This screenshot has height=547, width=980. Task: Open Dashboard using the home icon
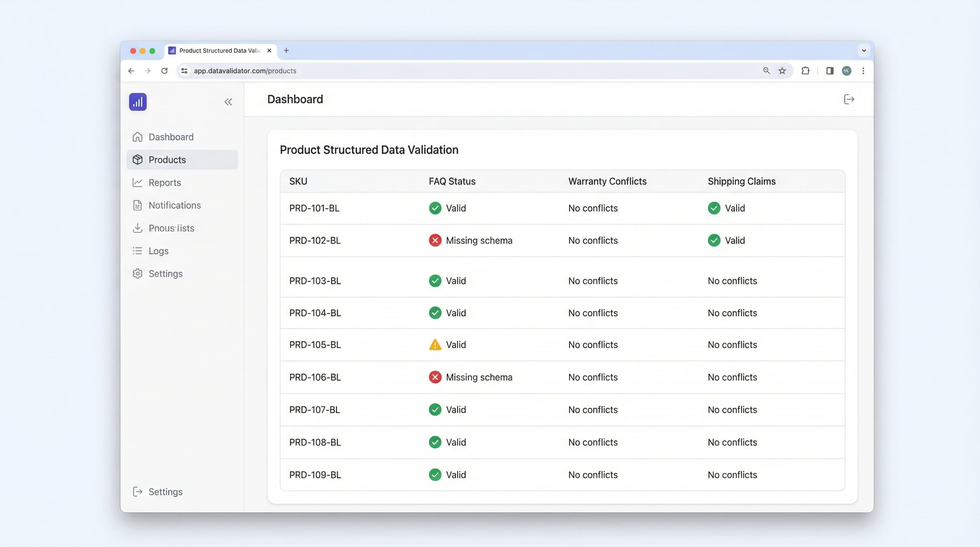[x=138, y=136]
